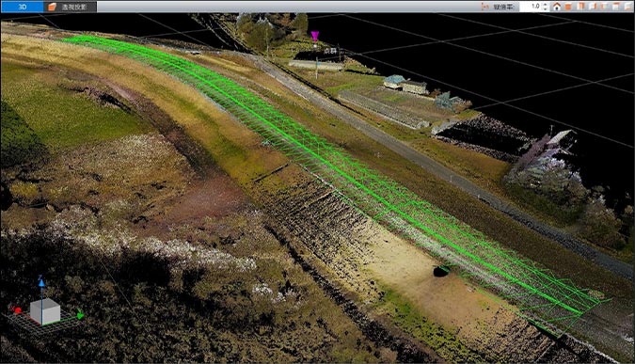Reset camera with the Home view icon
Viewport: 635px width, 364px height.
(557, 7)
